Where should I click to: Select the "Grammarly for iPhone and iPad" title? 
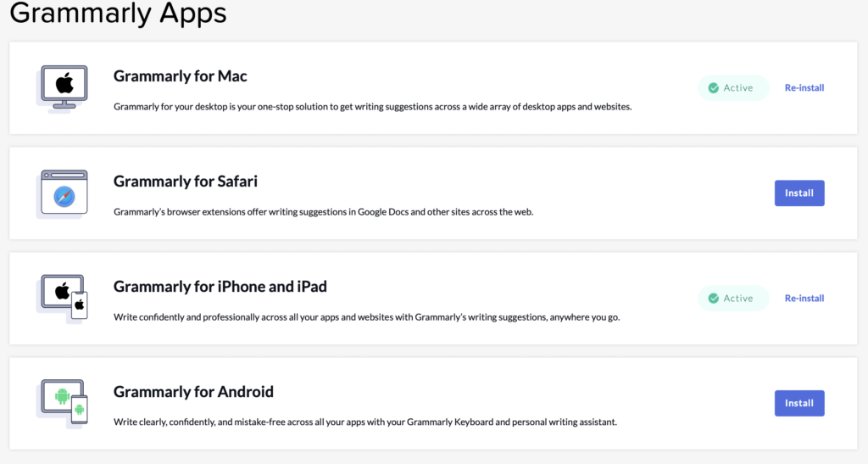(220, 287)
